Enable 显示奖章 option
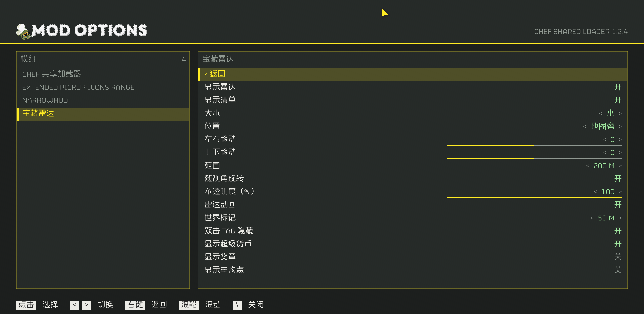Screen dimensions: 644x314 tap(618, 257)
